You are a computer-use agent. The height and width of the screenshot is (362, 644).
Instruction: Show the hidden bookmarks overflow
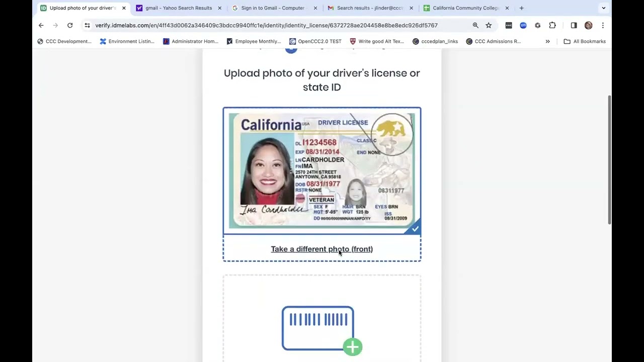(x=547, y=41)
